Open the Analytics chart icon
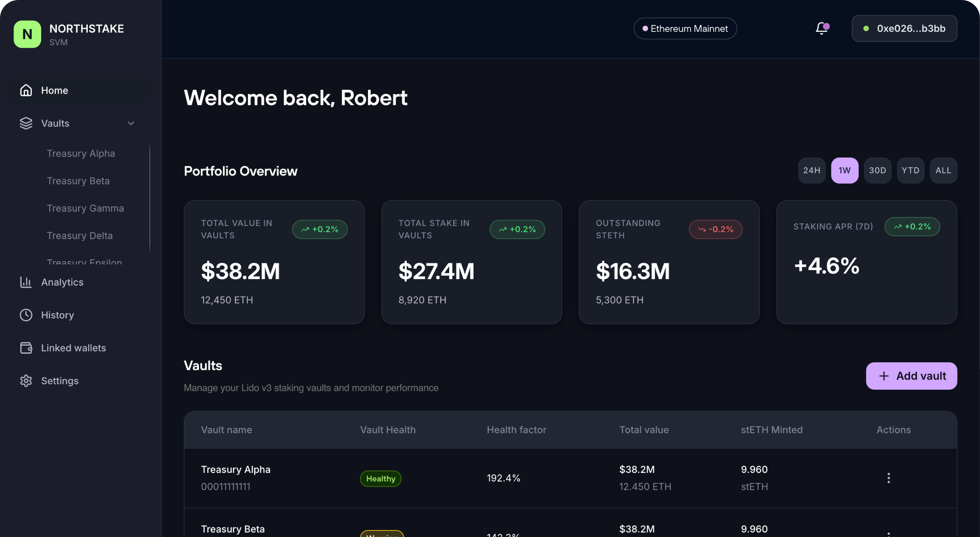The height and width of the screenshot is (537, 980). (x=26, y=282)
